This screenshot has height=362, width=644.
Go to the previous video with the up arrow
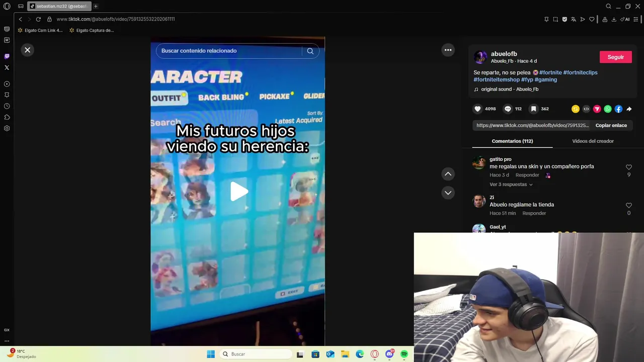tap(448, 174)
